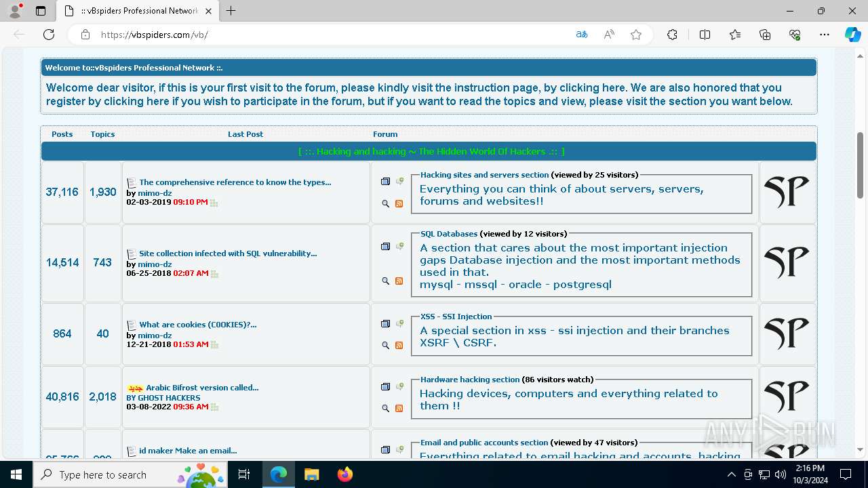Open File Explorer from the taskbar
This screenshot has width=868, height=488.
pyautogui.click(x=311, y=474)
